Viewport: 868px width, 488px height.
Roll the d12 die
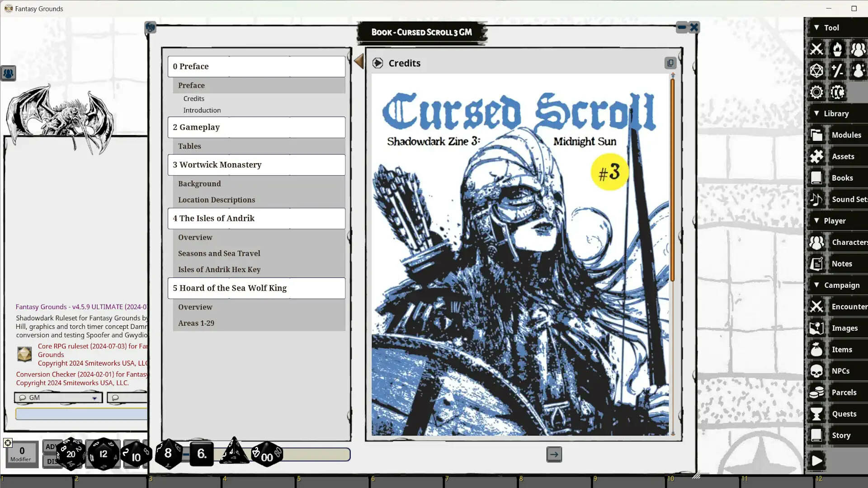[103, 454]
